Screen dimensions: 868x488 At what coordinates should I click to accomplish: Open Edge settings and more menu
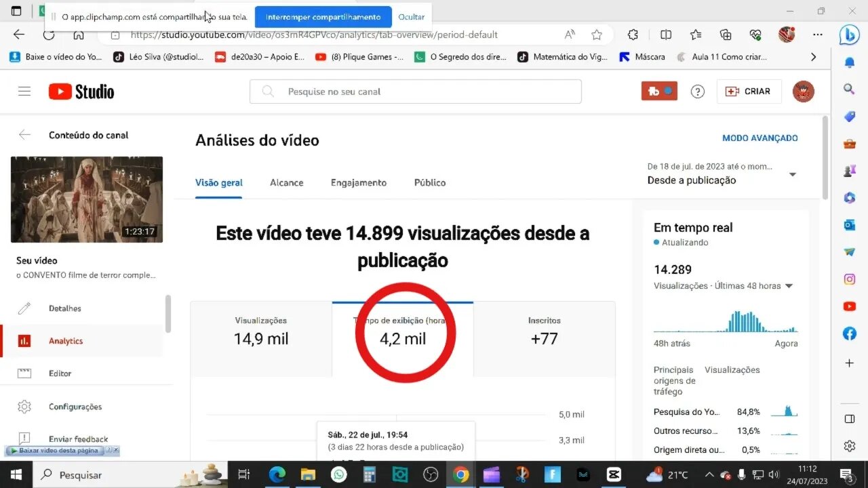pos(818,35)
